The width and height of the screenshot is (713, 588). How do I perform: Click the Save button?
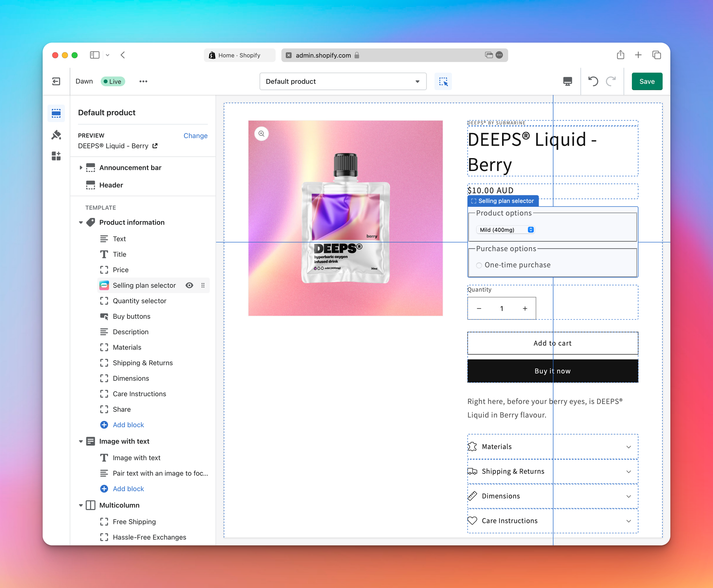(x=647, y=81)
